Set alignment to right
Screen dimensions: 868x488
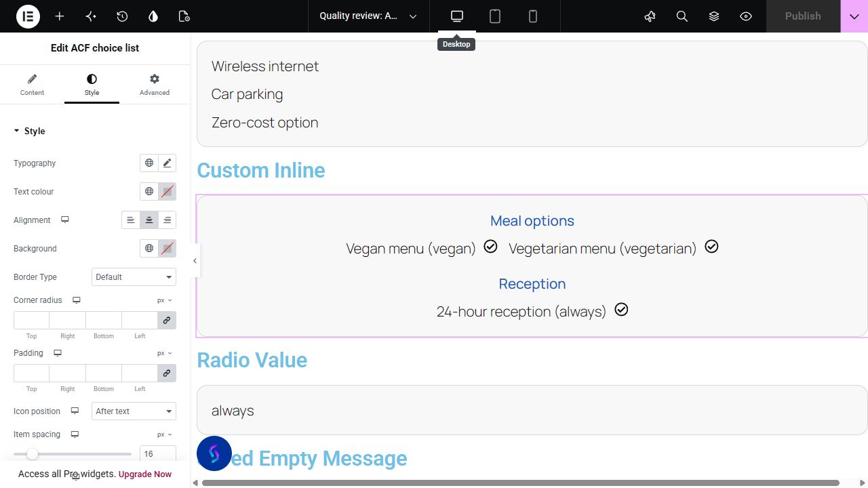(167, 220)
